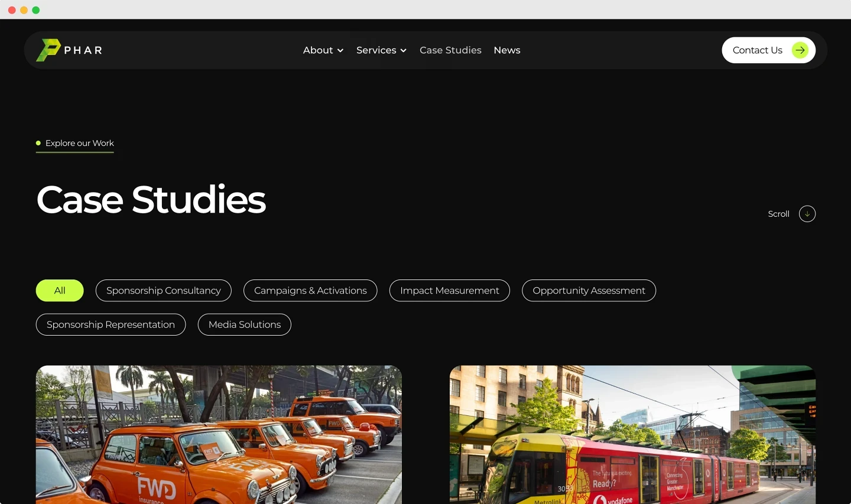Click the green bullet beside Explore our Work
851x504 pixels.
click(38, 143)
